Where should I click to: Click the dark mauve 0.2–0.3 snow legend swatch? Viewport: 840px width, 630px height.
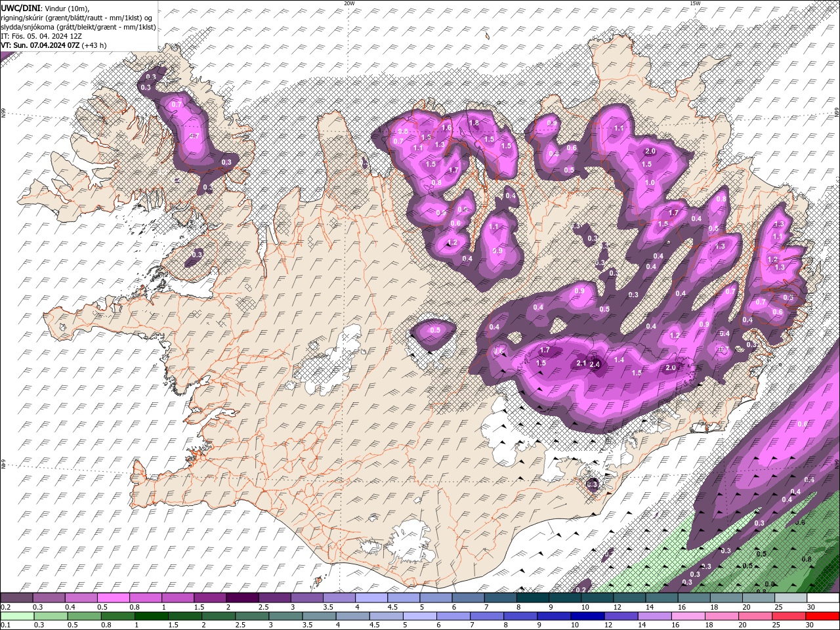[x=16, y=598]
